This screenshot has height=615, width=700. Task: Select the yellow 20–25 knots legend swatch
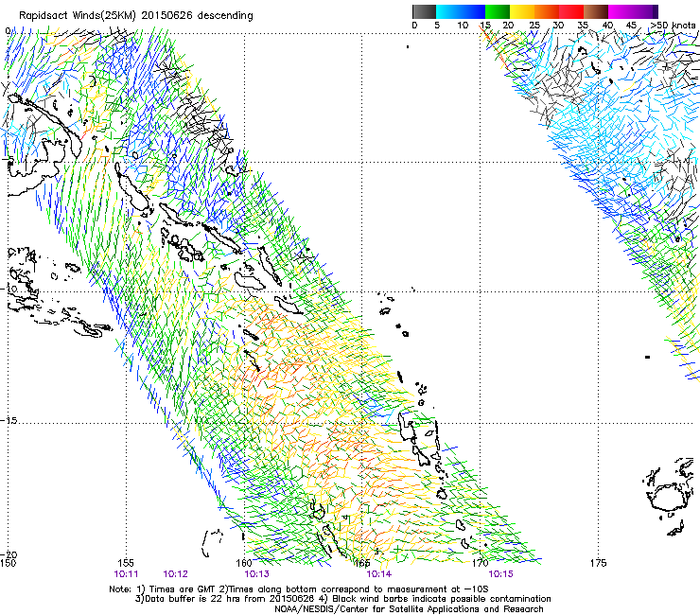tap(522, 11)
